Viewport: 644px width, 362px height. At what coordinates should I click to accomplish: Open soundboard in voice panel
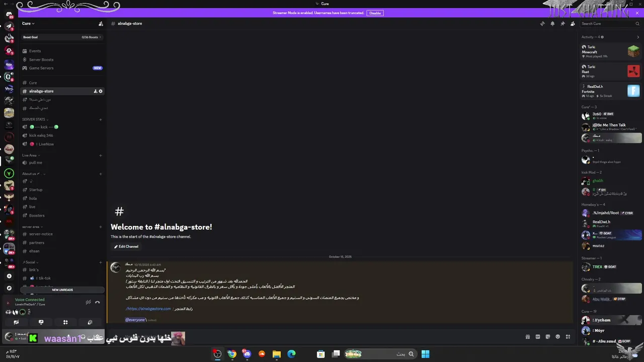click(x=90, y=322)
